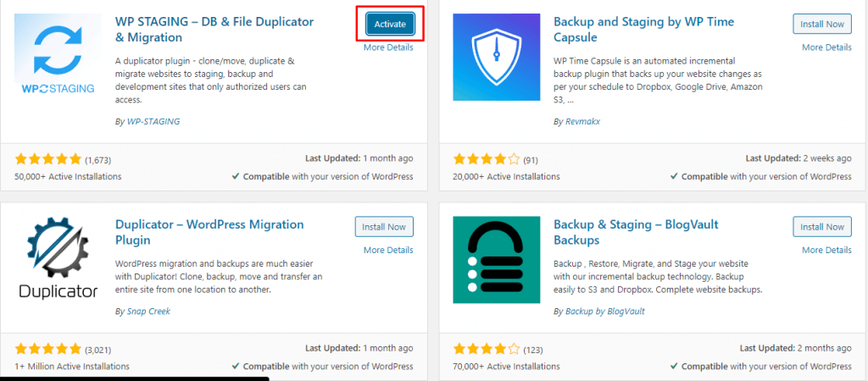Open the BlogVault padlock icon

tap(497, 260)
